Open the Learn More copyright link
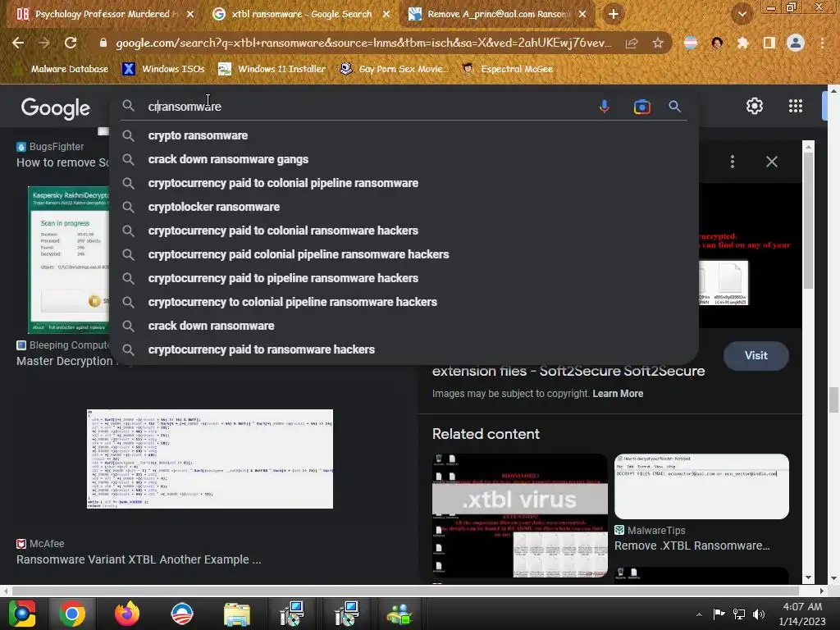The image size is (840, 630). coord(618,394)
